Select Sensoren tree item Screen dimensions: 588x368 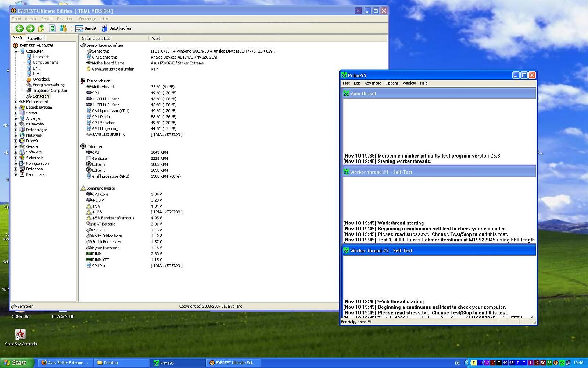pos(41,96)
